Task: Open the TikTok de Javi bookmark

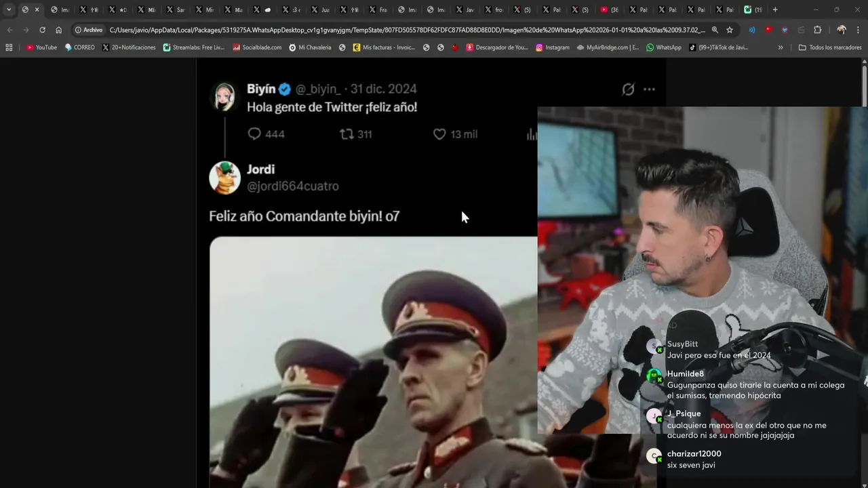Action: pyautogui.click(x=719, y=47)
